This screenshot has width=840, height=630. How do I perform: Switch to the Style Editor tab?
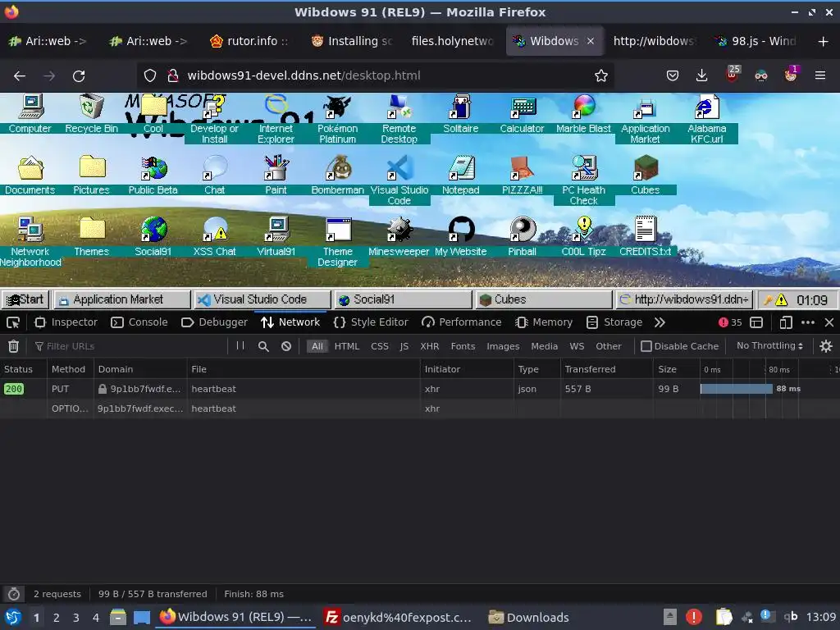click(371, 322)
